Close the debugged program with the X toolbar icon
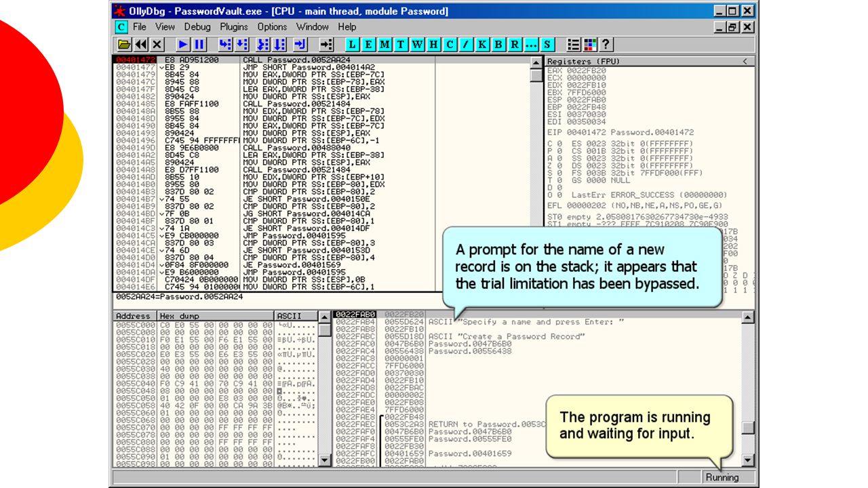The width and height of the screenshot is (868, 488). [157, 45]
